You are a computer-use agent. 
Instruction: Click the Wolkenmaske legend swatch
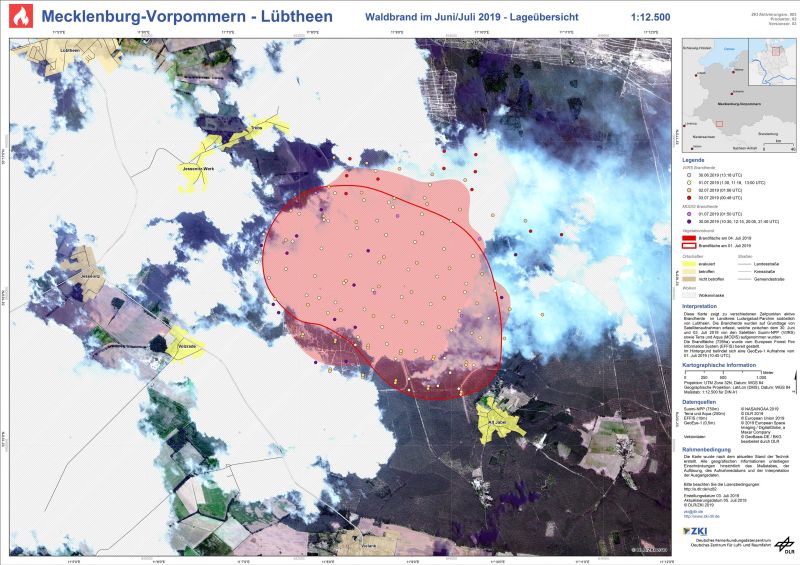coord(688,296)
